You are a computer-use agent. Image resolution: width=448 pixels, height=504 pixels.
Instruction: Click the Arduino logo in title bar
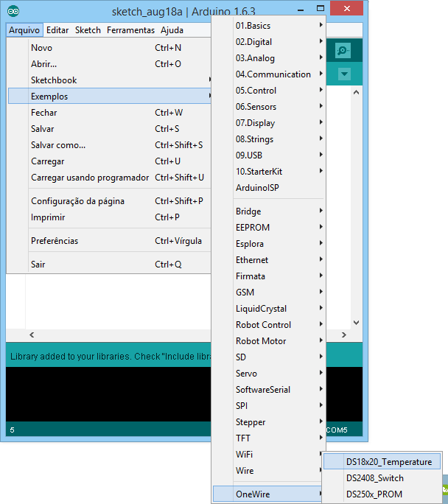click(x=14, y=11)
